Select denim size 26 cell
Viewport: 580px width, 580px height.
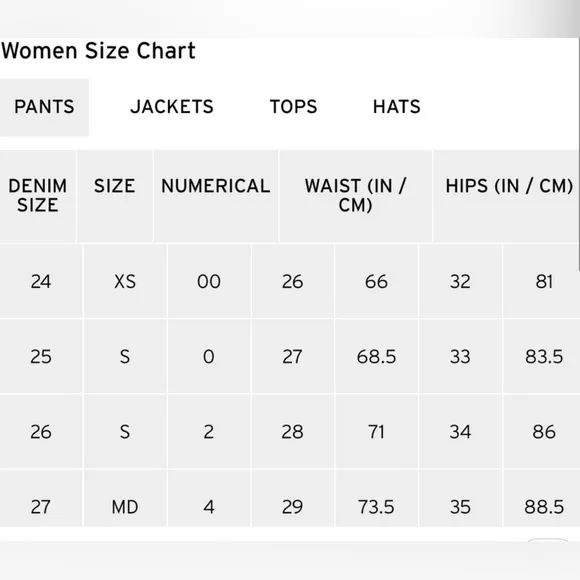41,432
